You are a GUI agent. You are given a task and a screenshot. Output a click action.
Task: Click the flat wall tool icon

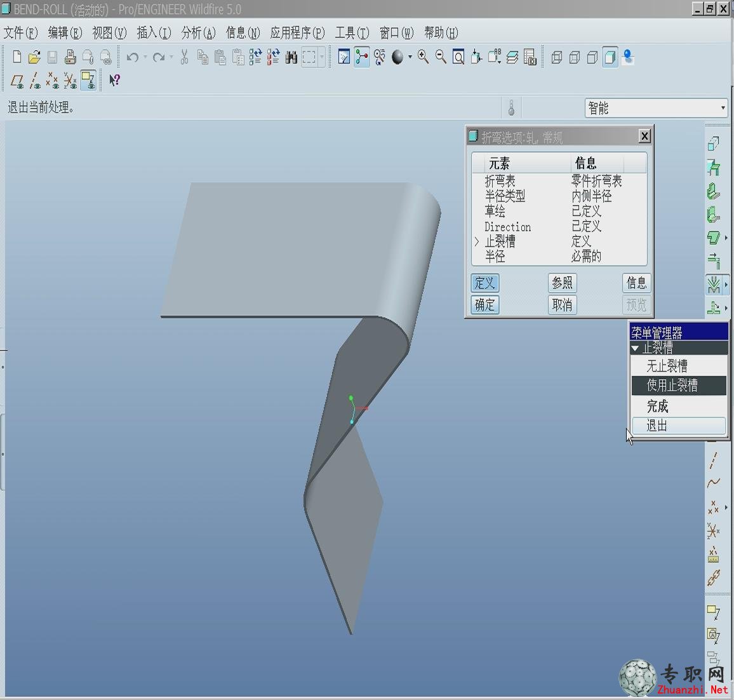(x=714, y=191)
